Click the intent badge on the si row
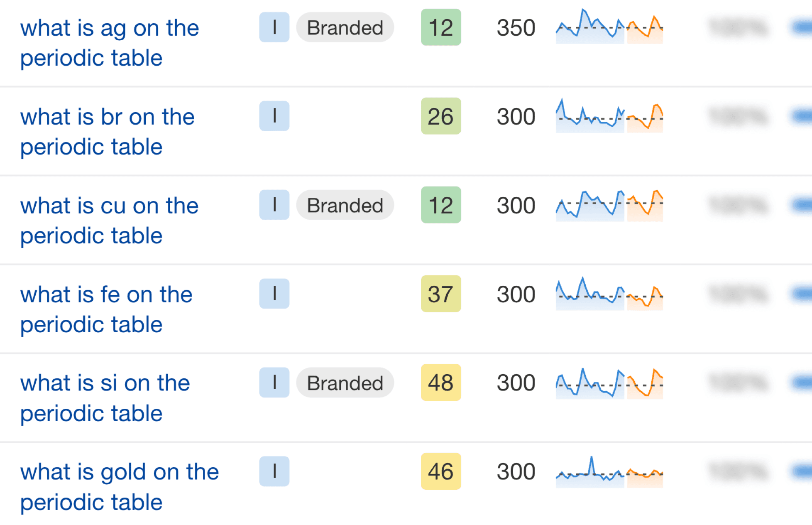The width and height of the screenshot is (812, 525). point(274,383)
